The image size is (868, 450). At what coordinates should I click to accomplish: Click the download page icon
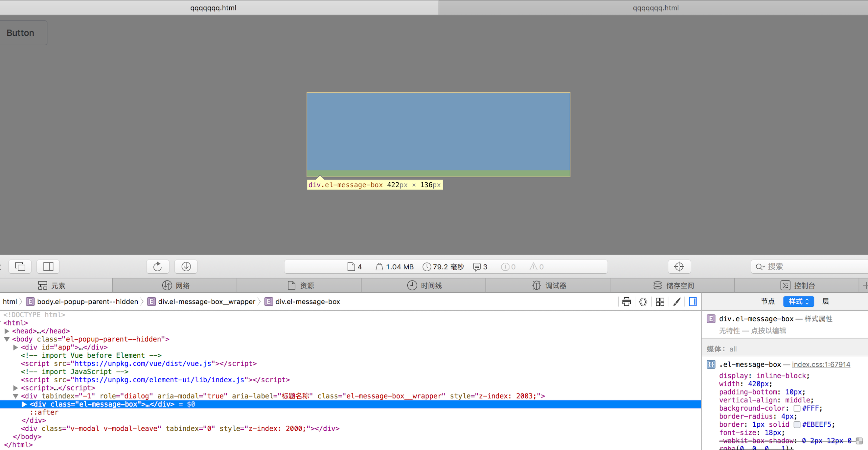[x=185, y=266]
